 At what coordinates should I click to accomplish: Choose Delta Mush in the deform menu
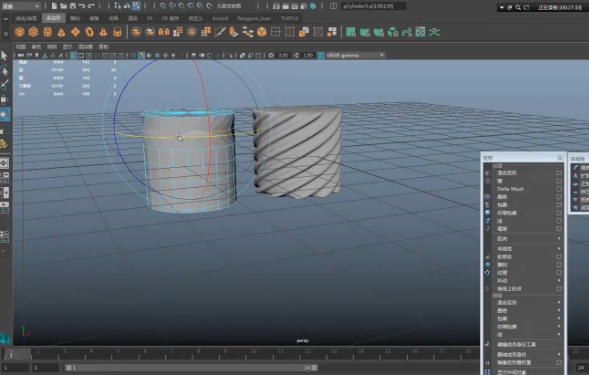510,189
